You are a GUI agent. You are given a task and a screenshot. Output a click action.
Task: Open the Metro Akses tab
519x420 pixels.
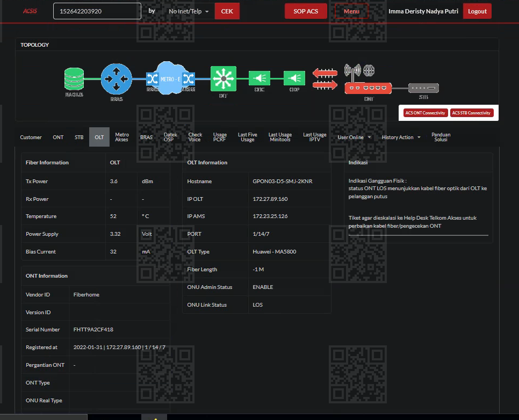click(122, 137)
